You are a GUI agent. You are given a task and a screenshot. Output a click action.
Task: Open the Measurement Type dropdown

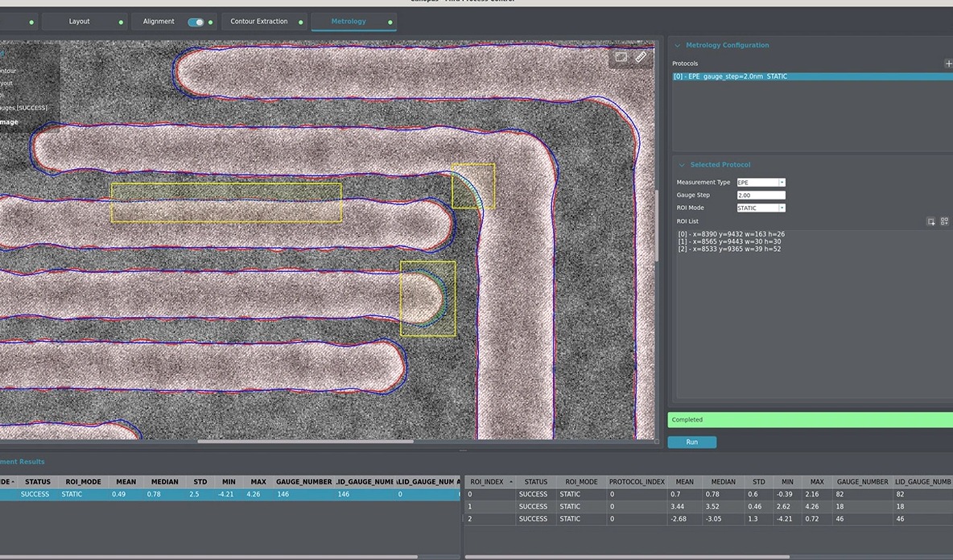[761, 183]
